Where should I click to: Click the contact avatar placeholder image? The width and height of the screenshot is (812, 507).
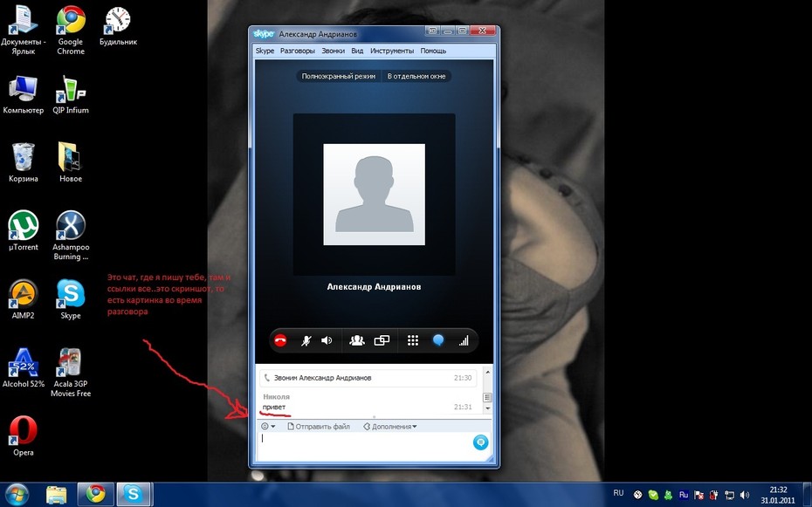pos(374,195)
